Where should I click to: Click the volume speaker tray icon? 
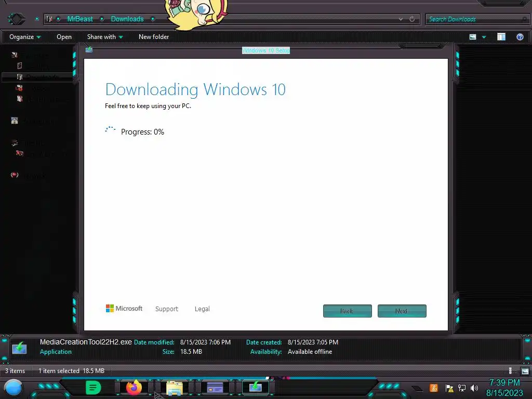[x=474, y=388]
